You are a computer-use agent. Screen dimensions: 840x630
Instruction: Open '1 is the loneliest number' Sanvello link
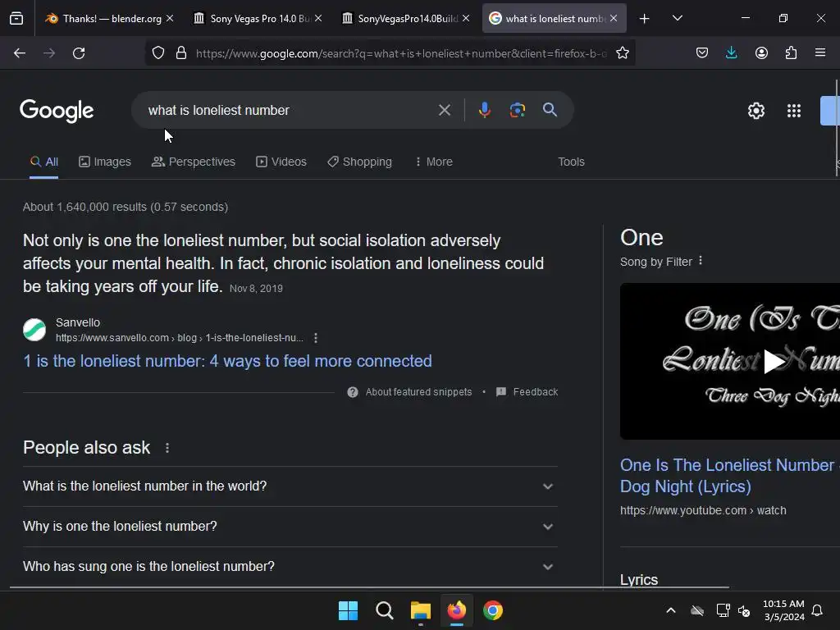(x=227, y=361)
